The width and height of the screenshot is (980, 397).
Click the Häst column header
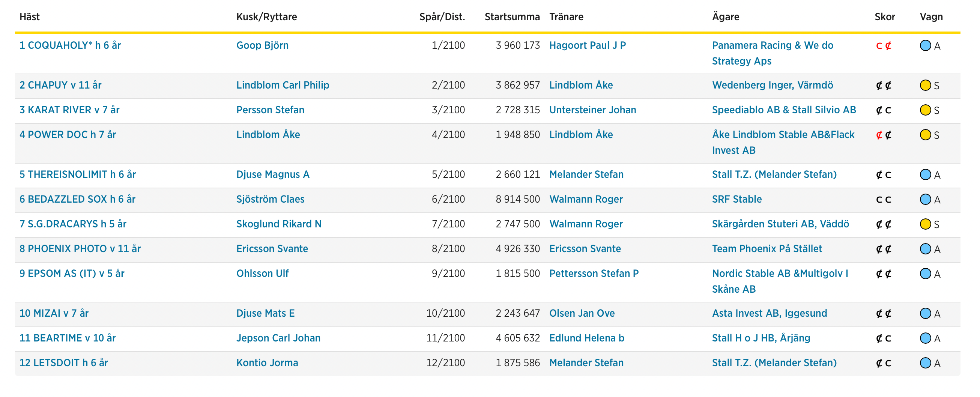coord(30,17)
